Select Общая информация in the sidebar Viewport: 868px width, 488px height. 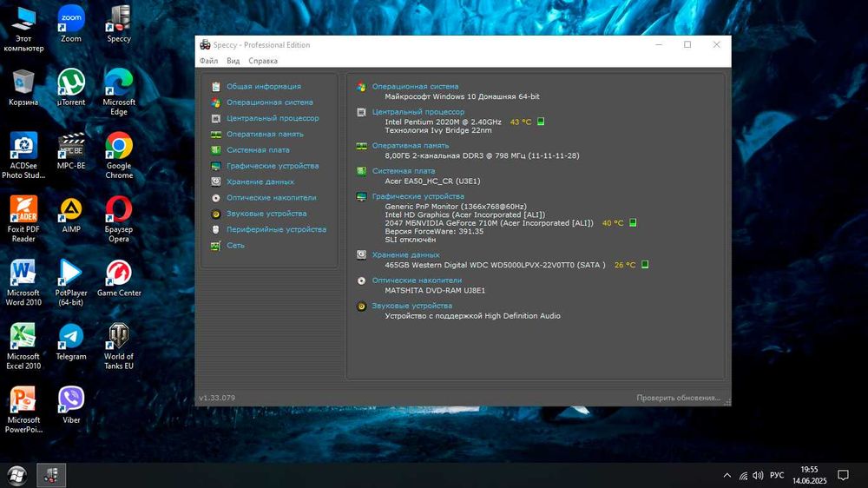(264, 87)
